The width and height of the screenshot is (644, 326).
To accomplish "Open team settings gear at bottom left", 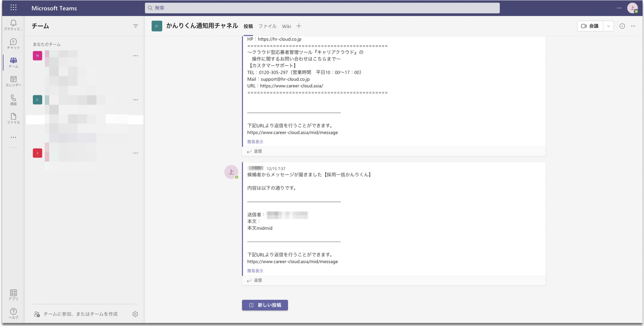I will 135,314.
